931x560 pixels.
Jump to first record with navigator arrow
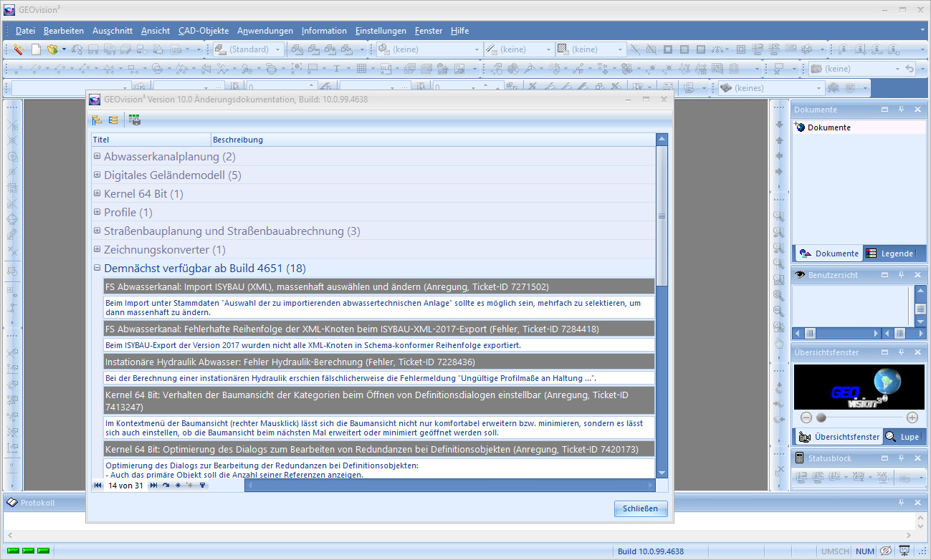pos(98,486)
